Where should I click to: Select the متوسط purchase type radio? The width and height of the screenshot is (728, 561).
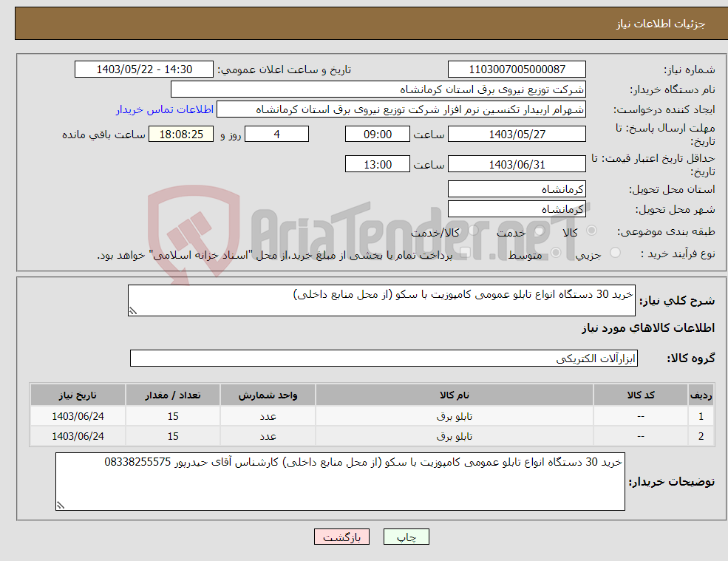pyautogui.click(x=557, y=253)
